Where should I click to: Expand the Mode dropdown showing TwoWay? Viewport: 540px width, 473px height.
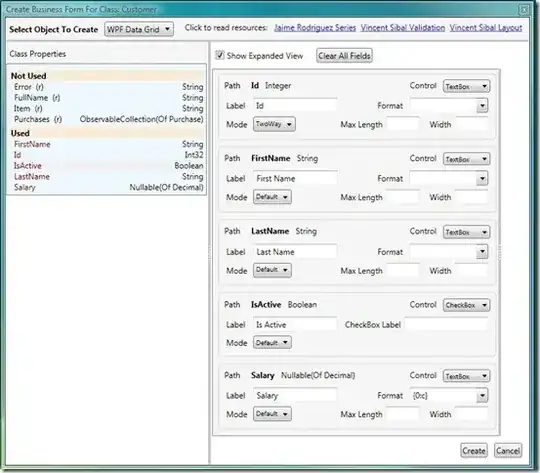click(x=274, y=124)
